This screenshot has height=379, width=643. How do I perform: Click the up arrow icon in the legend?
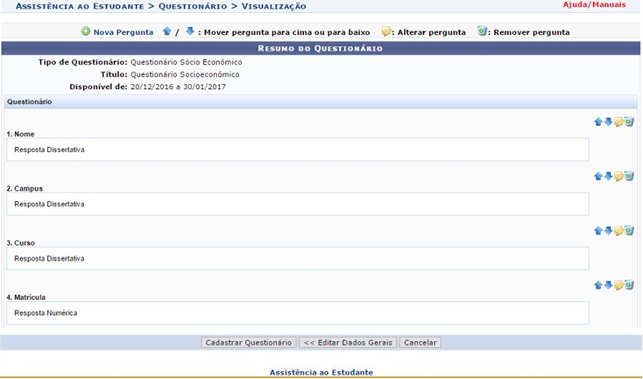pos(166,31)
